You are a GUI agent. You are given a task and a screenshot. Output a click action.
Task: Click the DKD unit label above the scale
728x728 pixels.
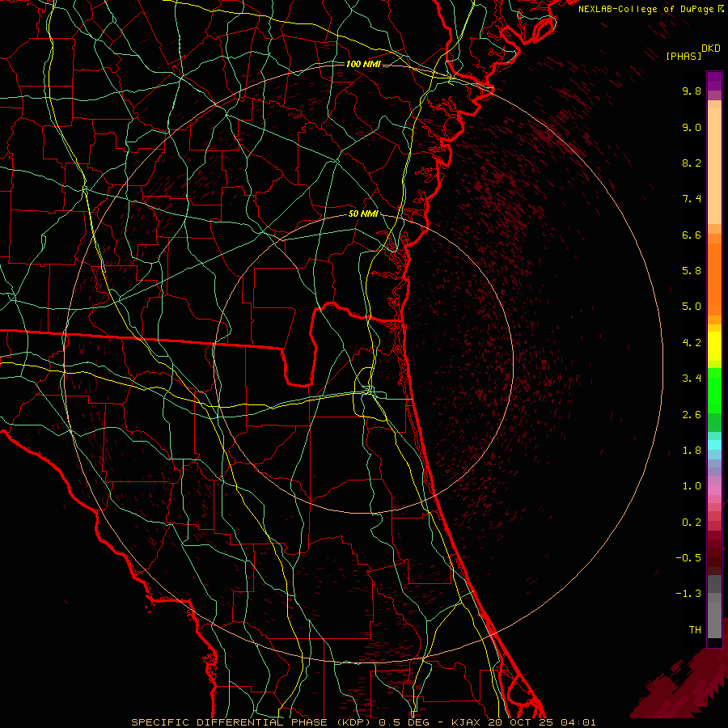coord(711,49)
